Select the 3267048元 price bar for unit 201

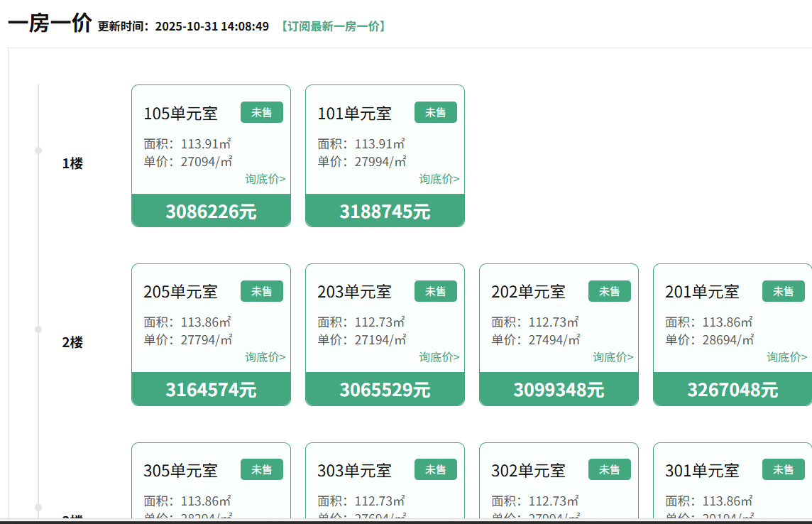732,389
